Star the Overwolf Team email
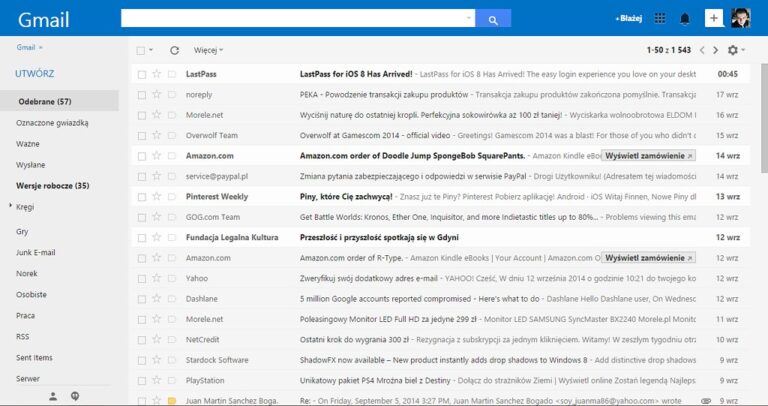This screenshot has width=768, height=406. 157,135
